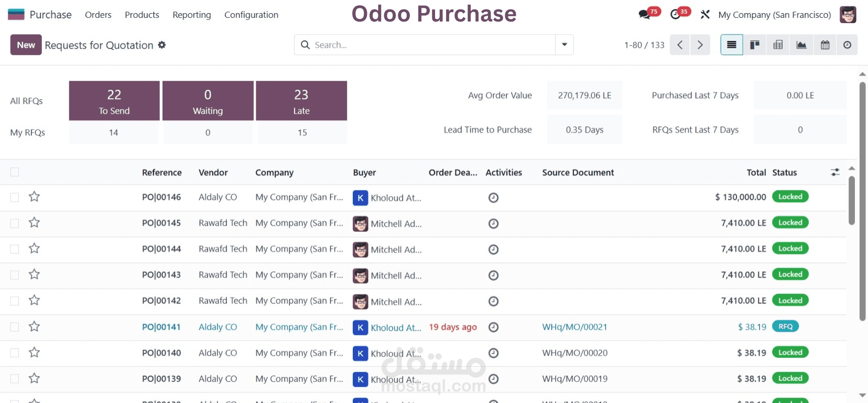The image size is (868, 403).
Task: Open the PO|00141 reference link
Action: coord(161,327)
